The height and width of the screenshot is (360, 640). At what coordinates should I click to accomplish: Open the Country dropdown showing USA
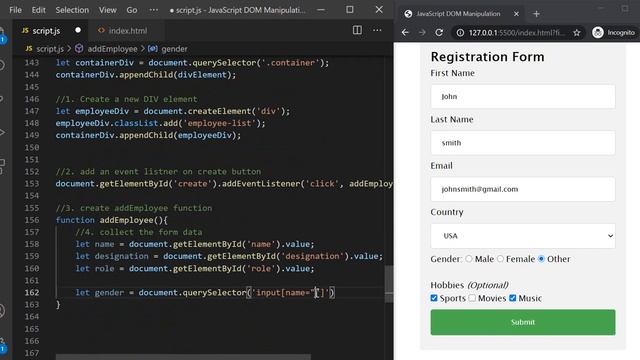[523, 236]
